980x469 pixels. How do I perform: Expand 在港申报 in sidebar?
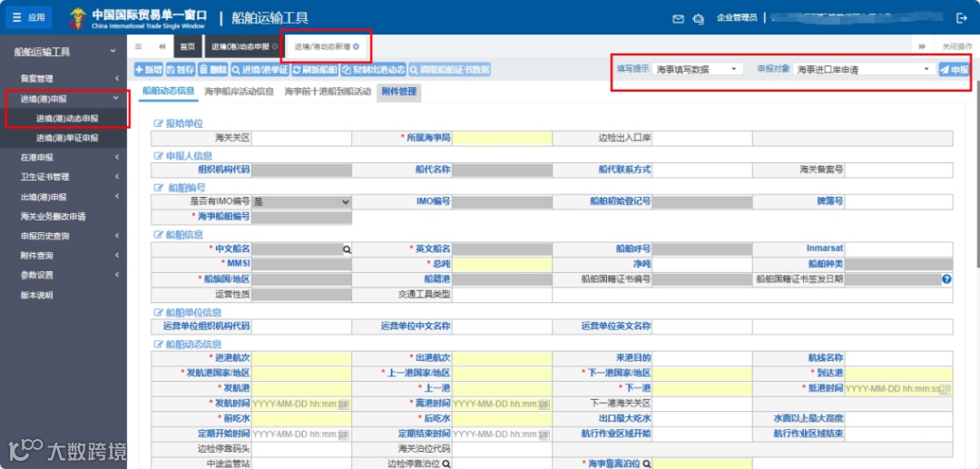coord(64,157)
